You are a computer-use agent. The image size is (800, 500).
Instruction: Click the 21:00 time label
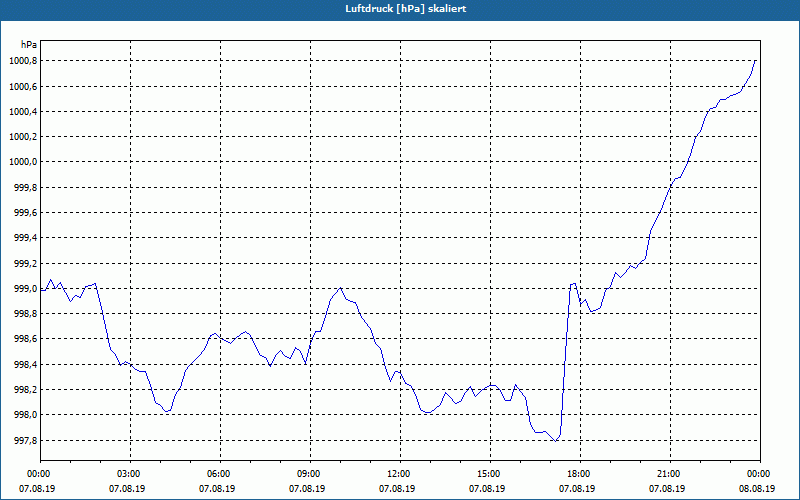670,474
